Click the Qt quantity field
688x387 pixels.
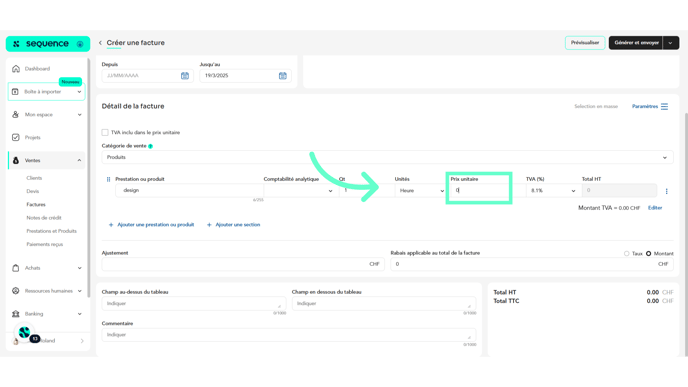click(x=366, y=190)
